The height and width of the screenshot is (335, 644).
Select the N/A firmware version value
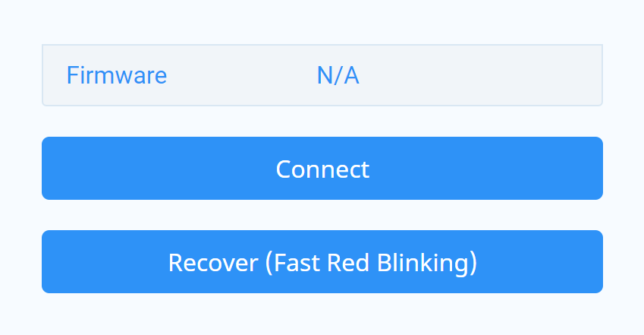coord(338,75)
